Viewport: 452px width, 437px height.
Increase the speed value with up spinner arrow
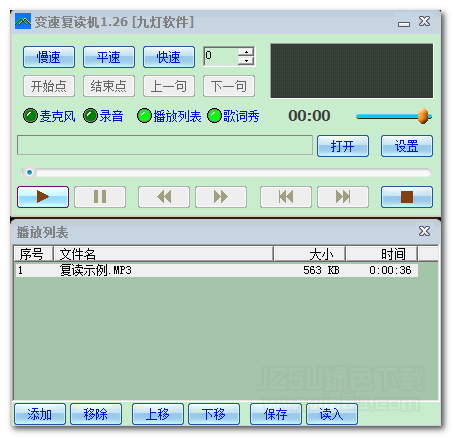click(246, 52)
